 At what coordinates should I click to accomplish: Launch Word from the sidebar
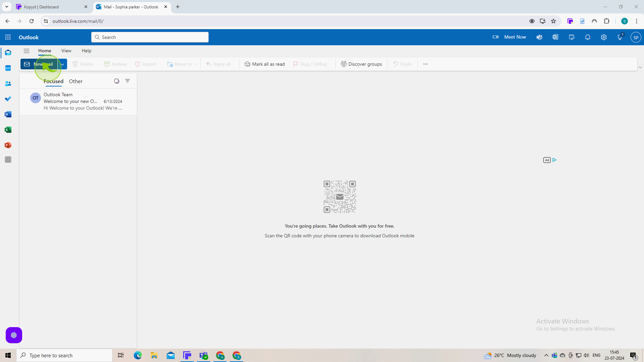coord(8,114)
